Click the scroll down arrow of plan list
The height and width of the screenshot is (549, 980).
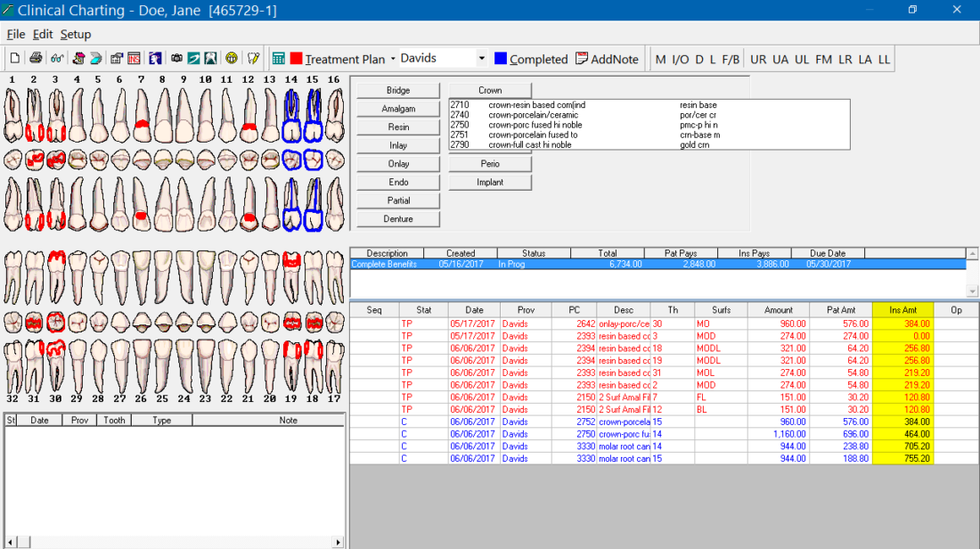pyautogui.click(x=972, y=291)
